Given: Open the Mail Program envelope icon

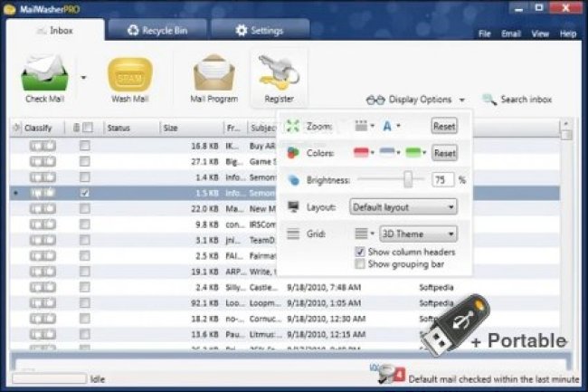Looking at the screenshot, I should 214,72.
